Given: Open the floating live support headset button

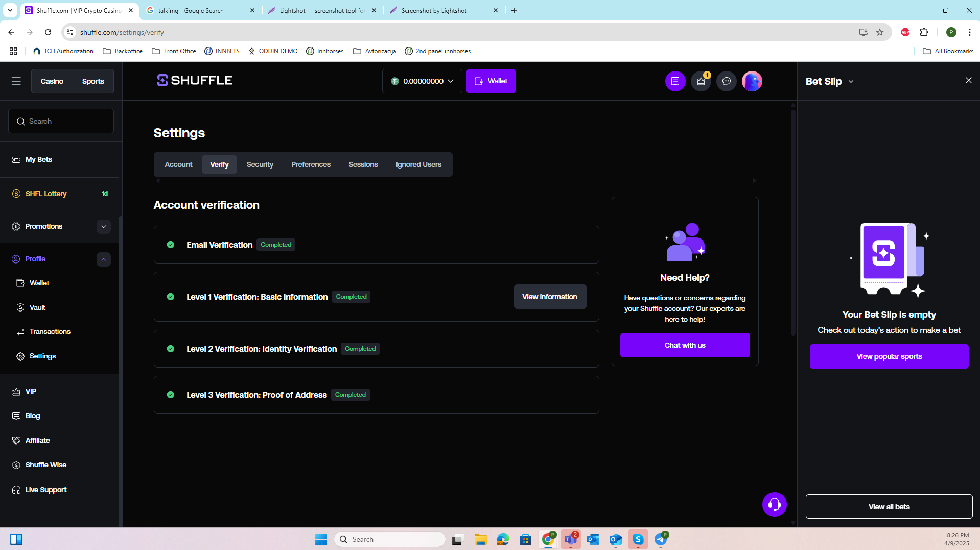Looking at the screenshot, I should point(774,505).
